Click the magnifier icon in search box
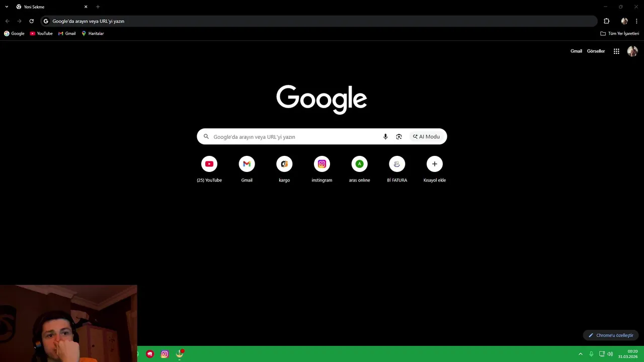This screenshot has height=362, width=644. [206, 137]
